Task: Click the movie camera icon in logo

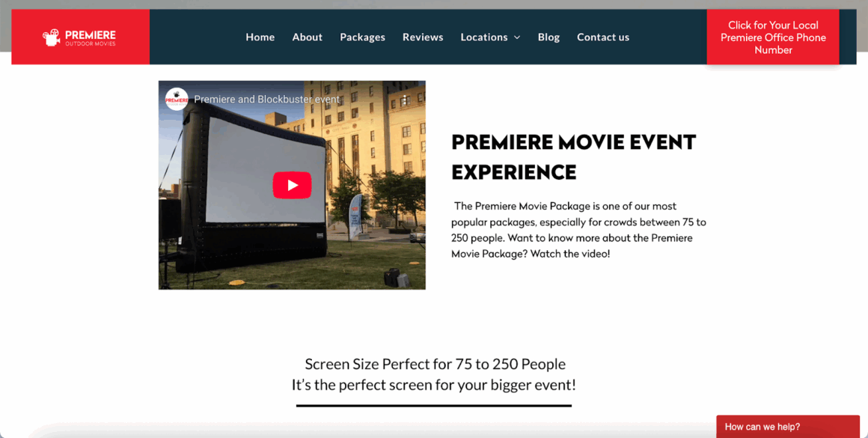Action: pyautogui.click(x=52, y=37)
